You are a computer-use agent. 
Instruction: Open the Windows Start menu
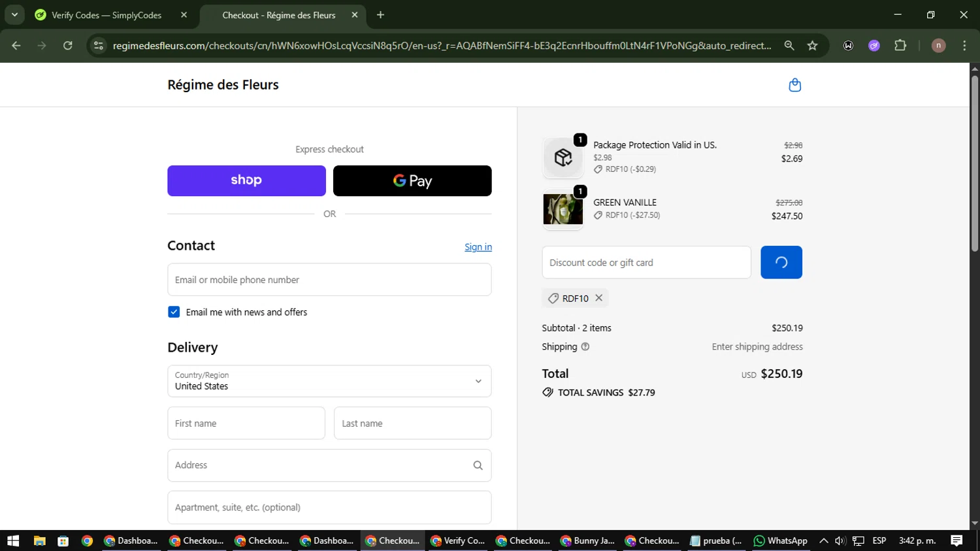pos(13,541)
